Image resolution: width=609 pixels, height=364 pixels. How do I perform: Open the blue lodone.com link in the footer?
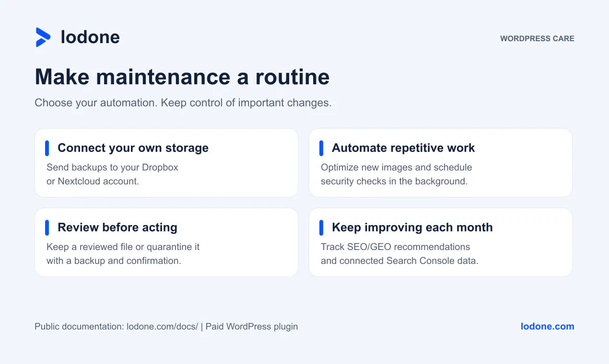(548, 327)
